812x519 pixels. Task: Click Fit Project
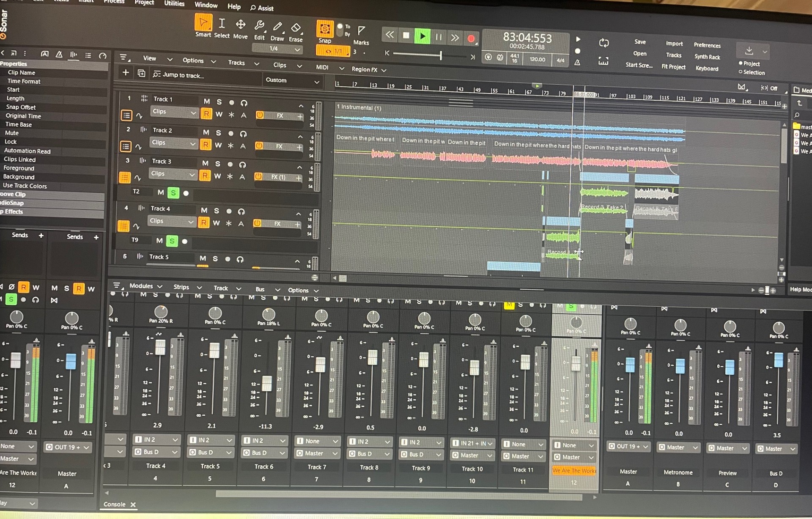coord(673,67)
